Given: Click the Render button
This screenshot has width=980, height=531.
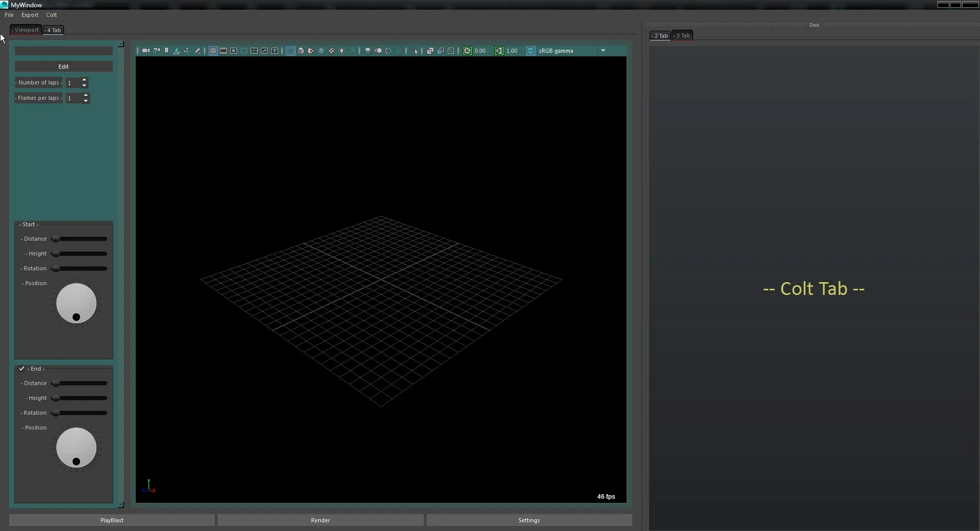Looking at the screenshot, I should pyautogui.click(x=320, y=520).
